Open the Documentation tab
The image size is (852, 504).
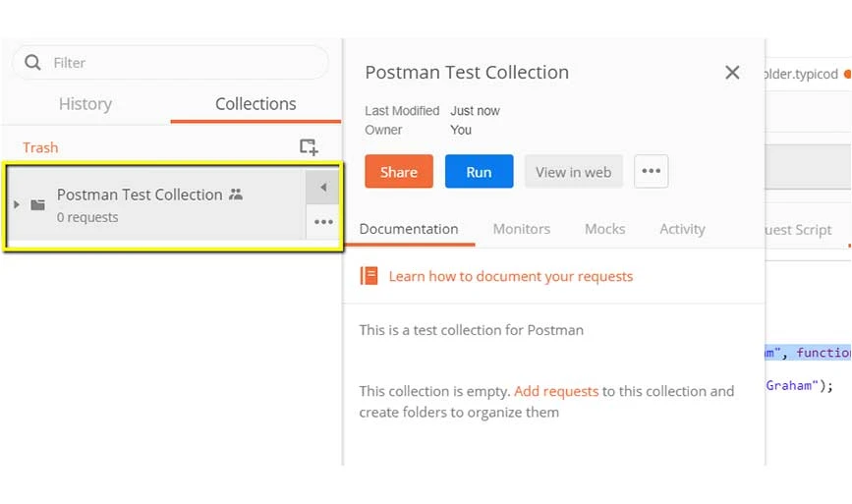(x=409, y=229)
